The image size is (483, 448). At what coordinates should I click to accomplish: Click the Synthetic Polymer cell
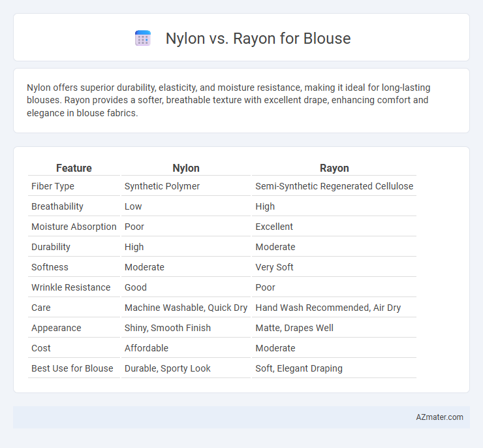162,186
